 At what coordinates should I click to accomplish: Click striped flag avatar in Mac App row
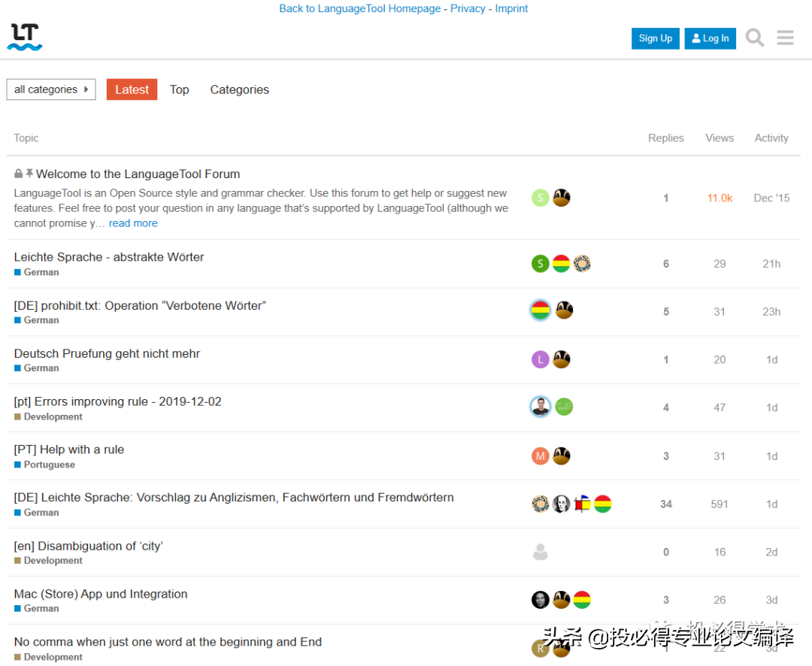(x=581, y=600)
